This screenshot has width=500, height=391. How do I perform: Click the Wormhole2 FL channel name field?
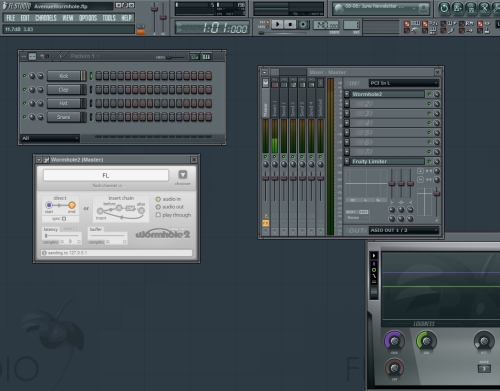click(x=106, y=175)
